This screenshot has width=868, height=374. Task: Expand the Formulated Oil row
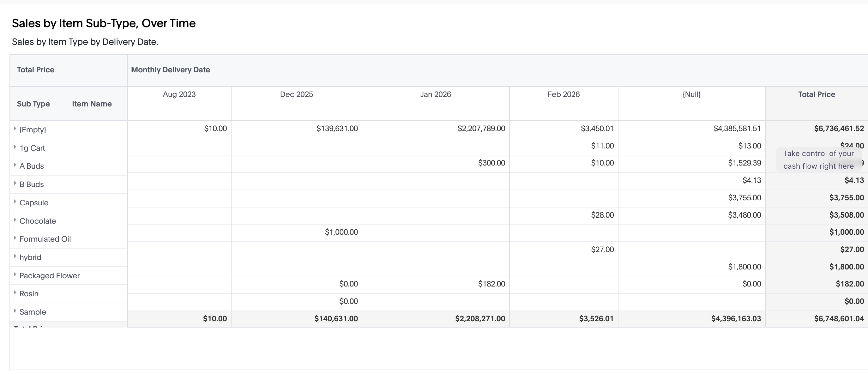pyautogui.click(x=15, y=238)
